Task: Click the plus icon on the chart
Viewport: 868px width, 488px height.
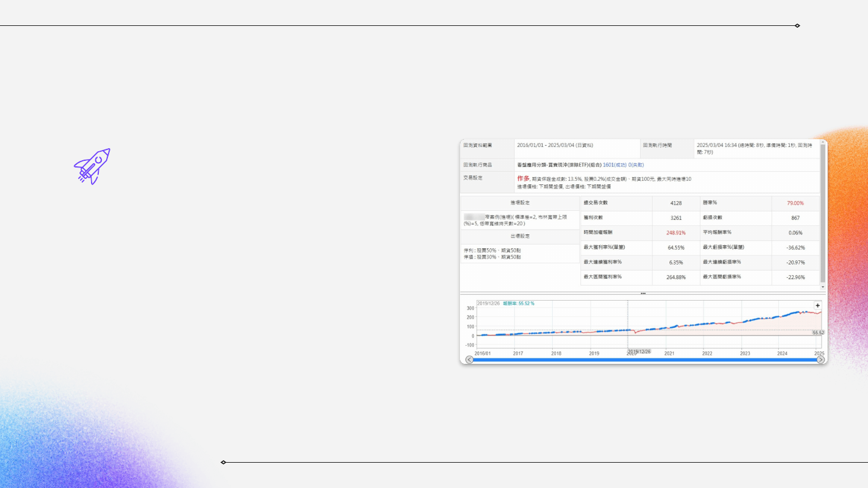Action: (818, 305)
